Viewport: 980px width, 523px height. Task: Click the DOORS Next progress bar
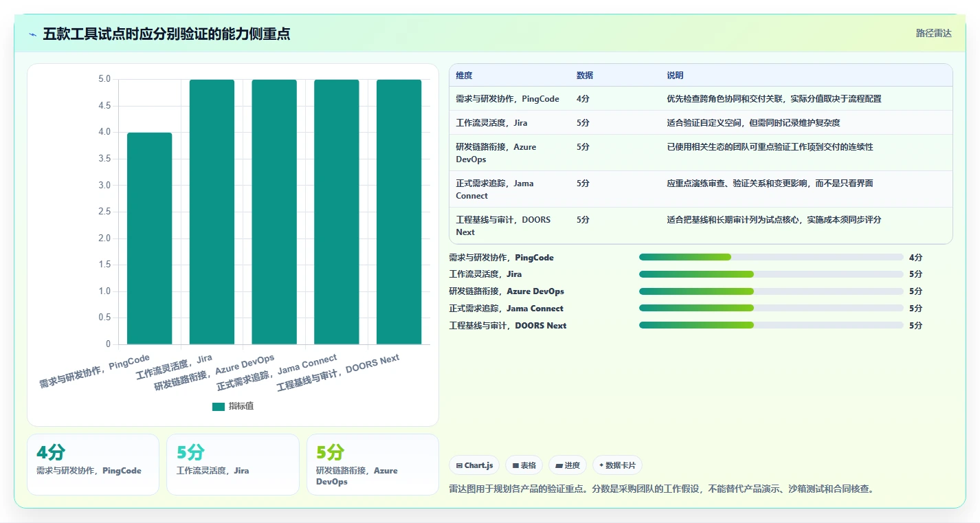click(771, 325)
